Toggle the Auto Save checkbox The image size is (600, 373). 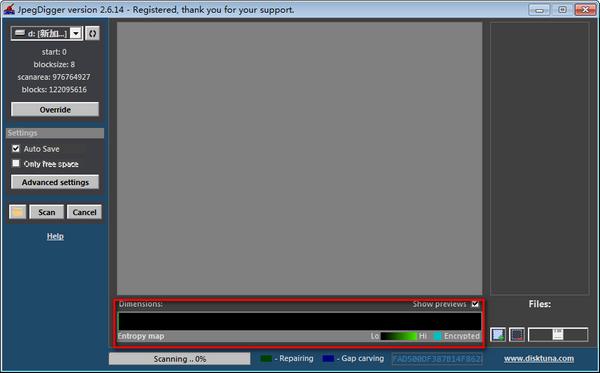coord(16,148)
